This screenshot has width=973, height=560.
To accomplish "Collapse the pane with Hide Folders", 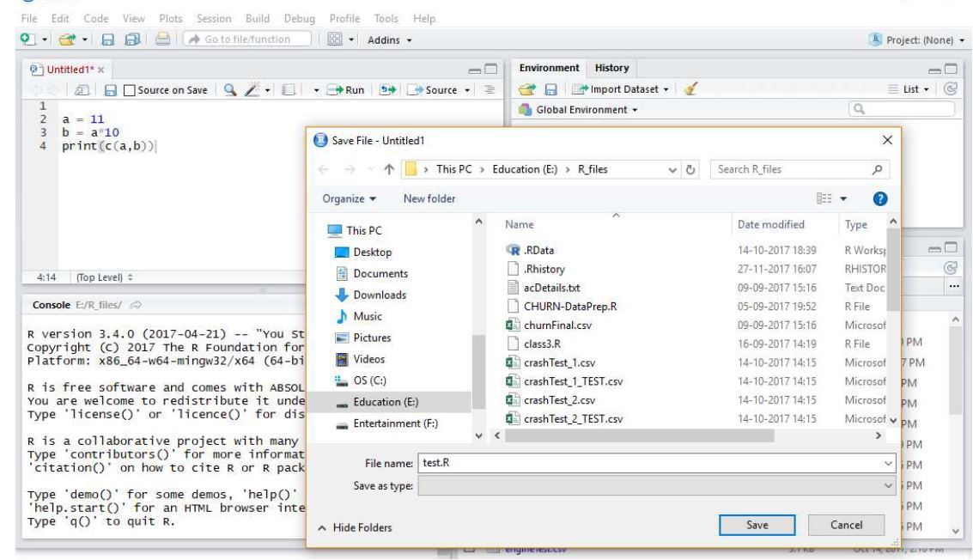I will click(355, 527).
